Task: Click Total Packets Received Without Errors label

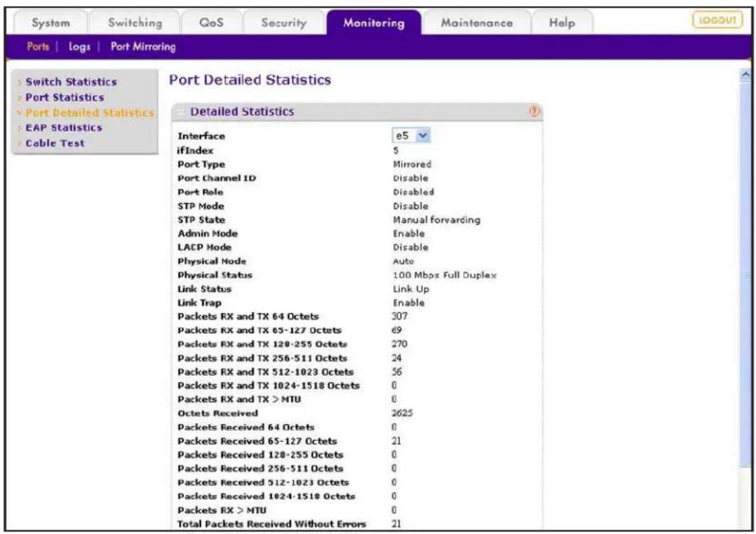Action: tap(271, 524)
